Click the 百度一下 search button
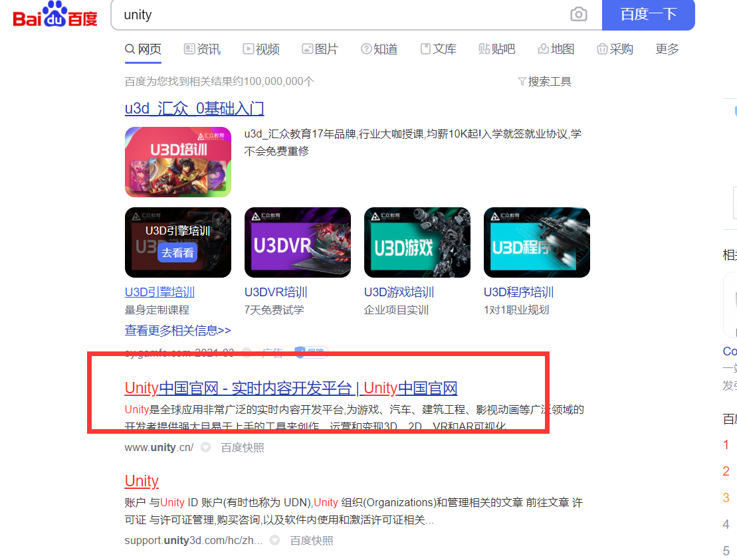 tap(648, 15)
